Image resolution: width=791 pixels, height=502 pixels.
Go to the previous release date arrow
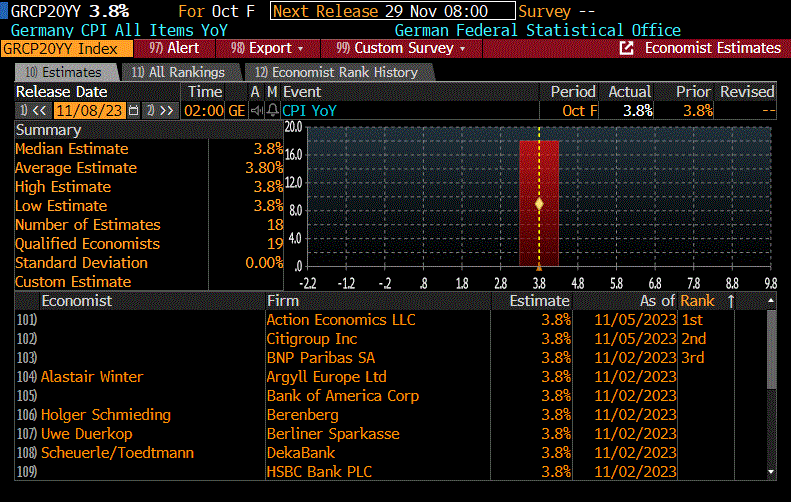pyautogui.click(x=34, y=110)
